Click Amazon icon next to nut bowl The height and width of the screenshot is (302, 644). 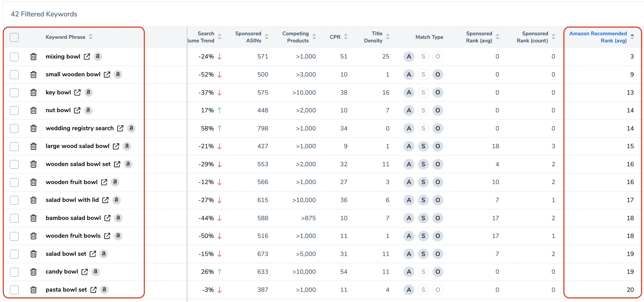[x=88, y=110]
